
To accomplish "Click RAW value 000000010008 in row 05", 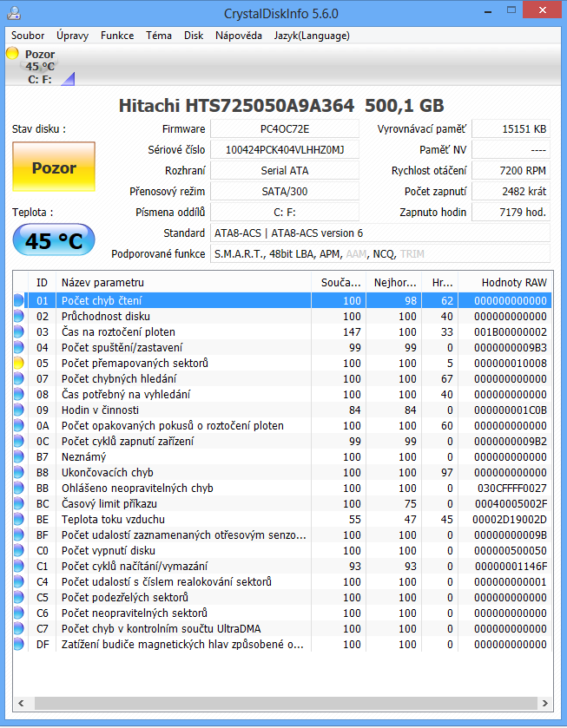I will pyautogui.click(x=511, y=363).
